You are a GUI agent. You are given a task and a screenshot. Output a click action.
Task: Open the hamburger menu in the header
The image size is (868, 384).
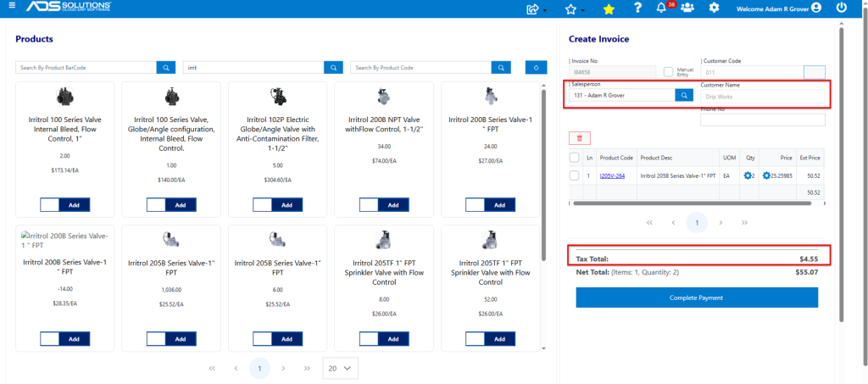point(12,6)
